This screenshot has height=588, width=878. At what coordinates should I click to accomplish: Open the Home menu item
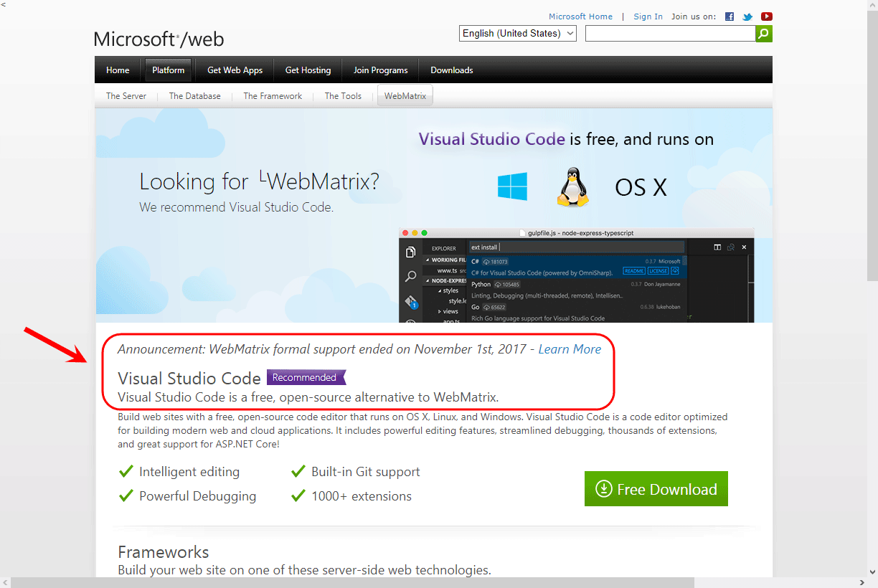click(x=118, y=70)
